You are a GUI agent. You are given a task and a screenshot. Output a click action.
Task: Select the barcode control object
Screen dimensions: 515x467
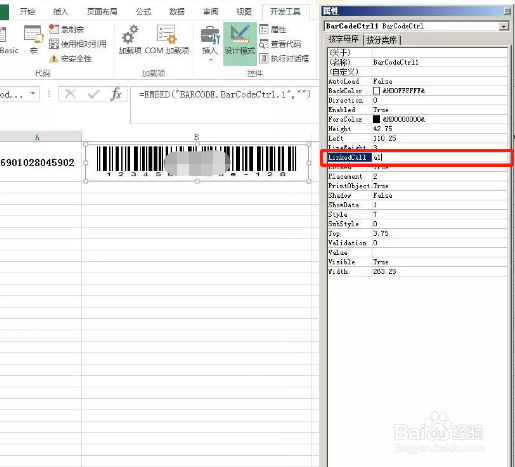(x=197, y=163)
